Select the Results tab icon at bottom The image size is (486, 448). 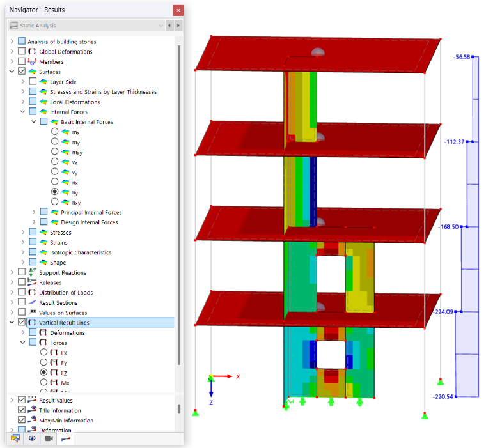66,438
